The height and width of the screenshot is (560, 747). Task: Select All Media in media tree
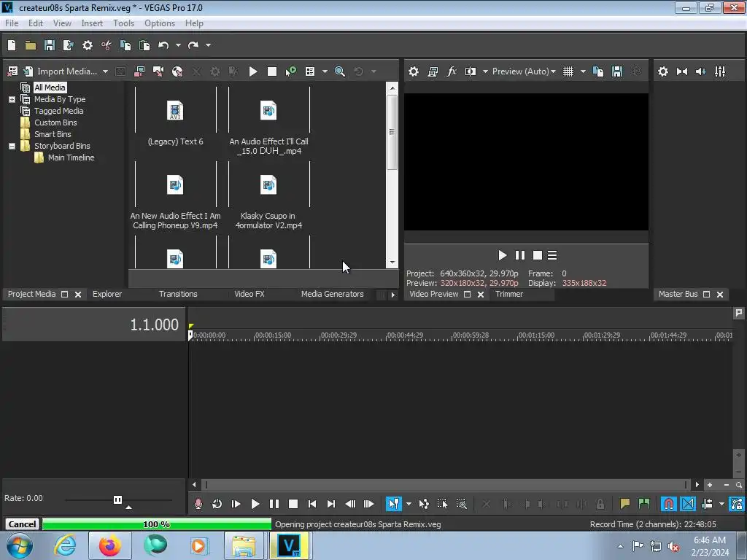click(x=50, y=87)
